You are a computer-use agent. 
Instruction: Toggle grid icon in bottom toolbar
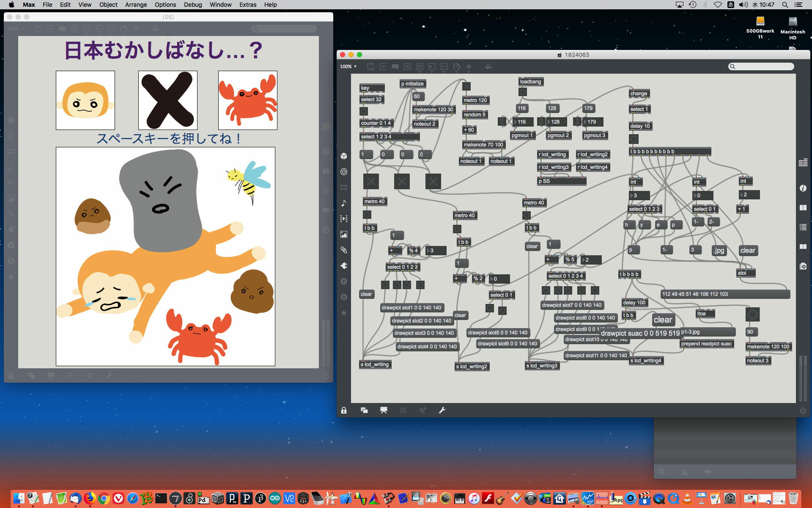[403, 410]
